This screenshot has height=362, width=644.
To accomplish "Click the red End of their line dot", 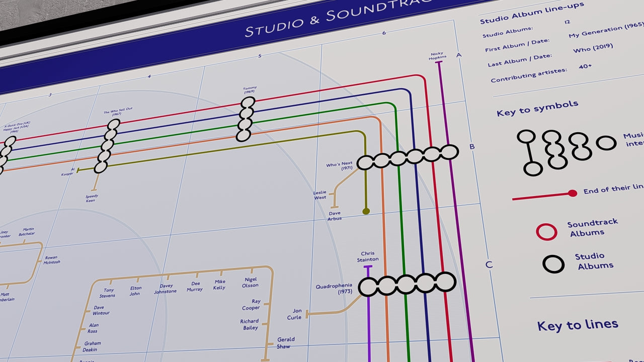I will (x=572, y=193).
